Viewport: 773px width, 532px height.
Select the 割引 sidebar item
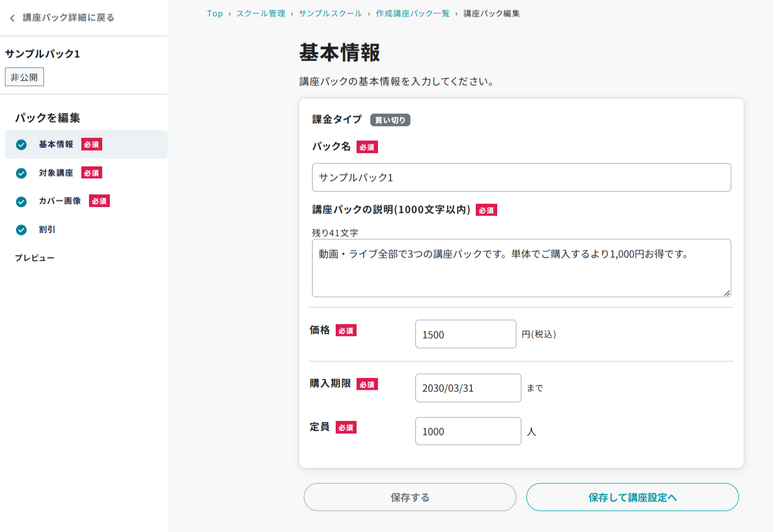click(x=47, y=230)
